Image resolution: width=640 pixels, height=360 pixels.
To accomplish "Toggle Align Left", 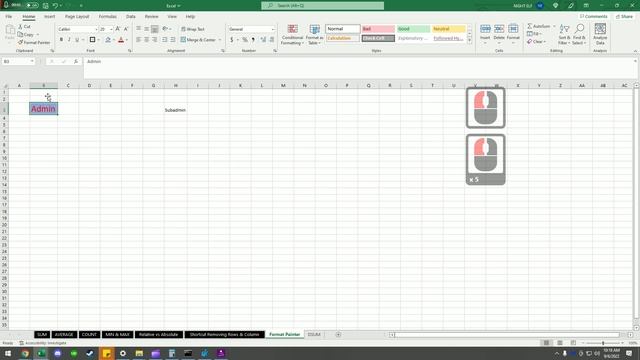I will 139,40.
